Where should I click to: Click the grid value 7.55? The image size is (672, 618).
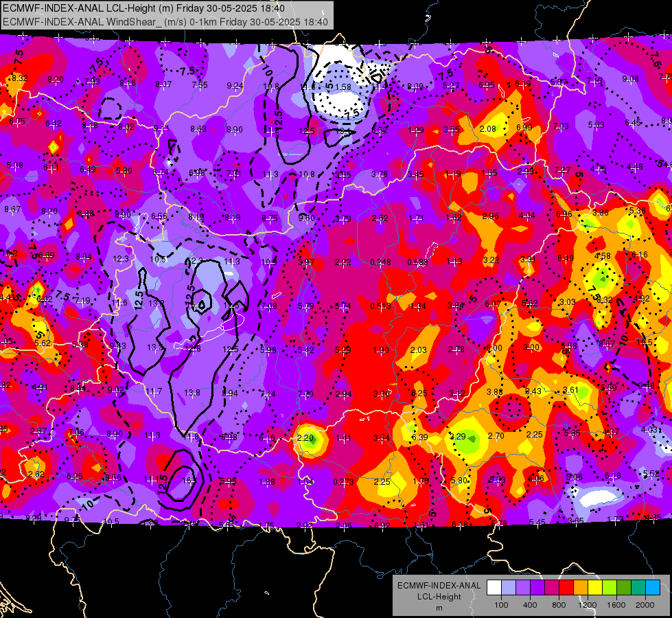click(200, 85)
